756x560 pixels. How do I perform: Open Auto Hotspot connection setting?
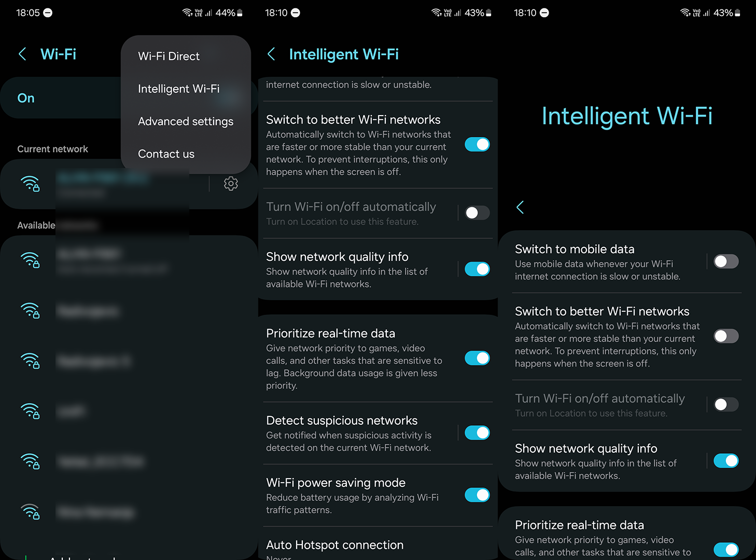click(334, 545)
